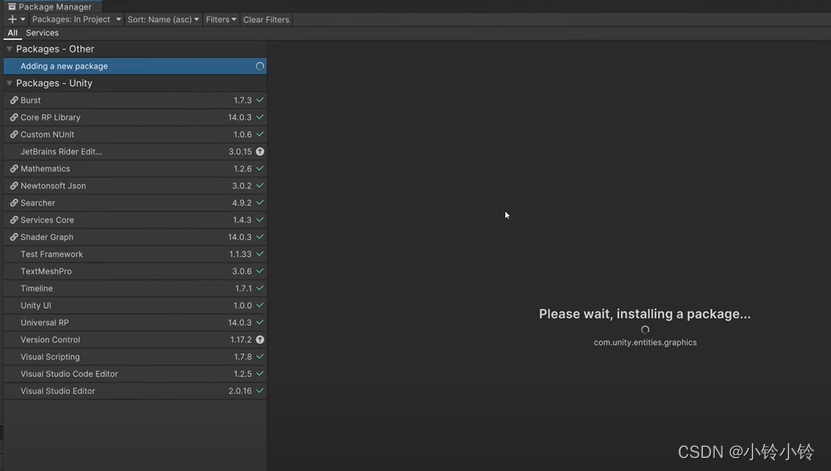Click the link icon next to Custom NUnit
This screenshot has width=831, height=471.
pos(14,135)
